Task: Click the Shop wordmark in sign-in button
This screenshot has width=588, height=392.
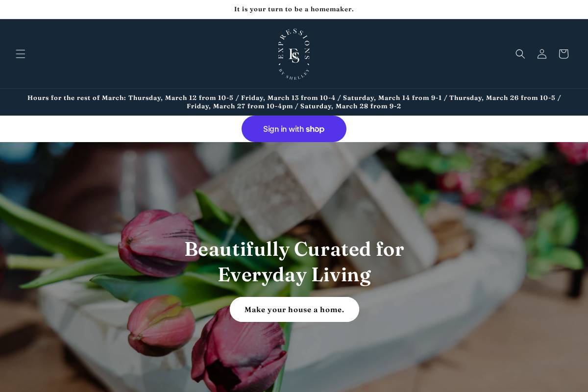Action: tap(315, 129)
